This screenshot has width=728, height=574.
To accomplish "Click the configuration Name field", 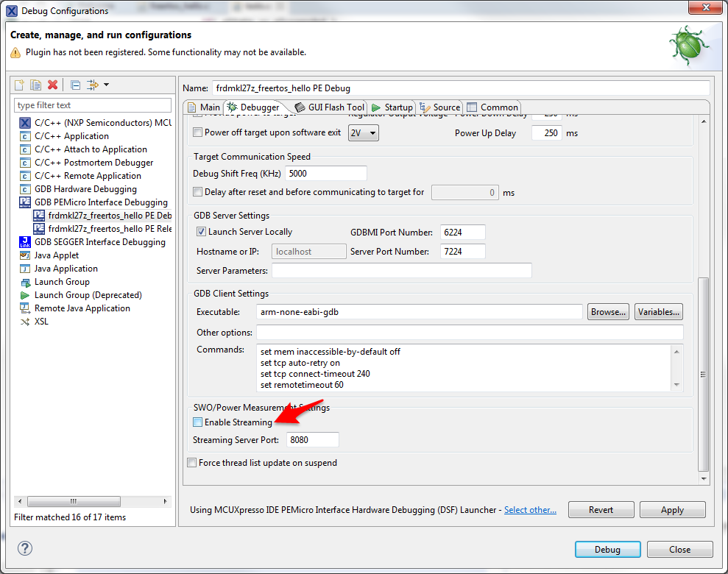I will point(461,88).
